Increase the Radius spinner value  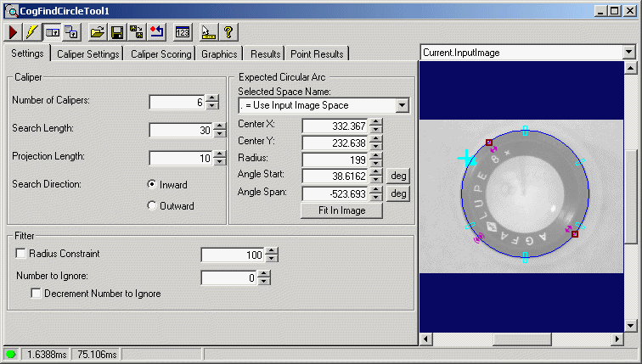(376, 155)
